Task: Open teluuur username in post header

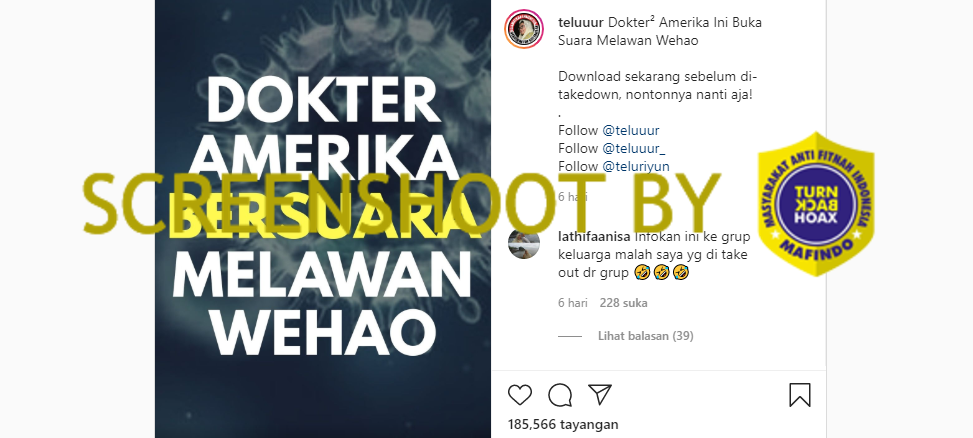Action: point(581,22)
